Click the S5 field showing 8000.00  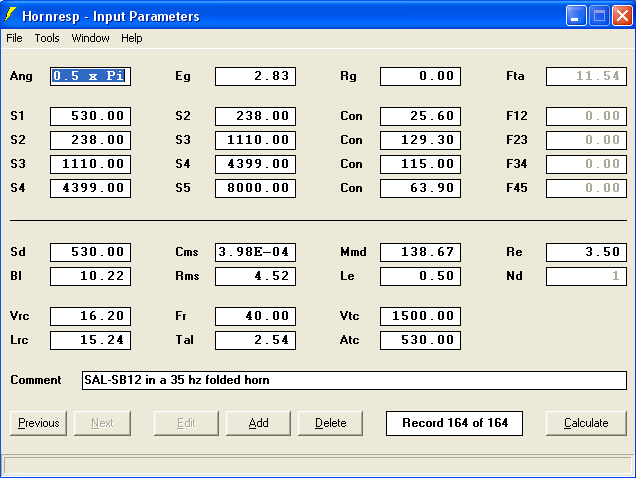(x=256, y=188)
